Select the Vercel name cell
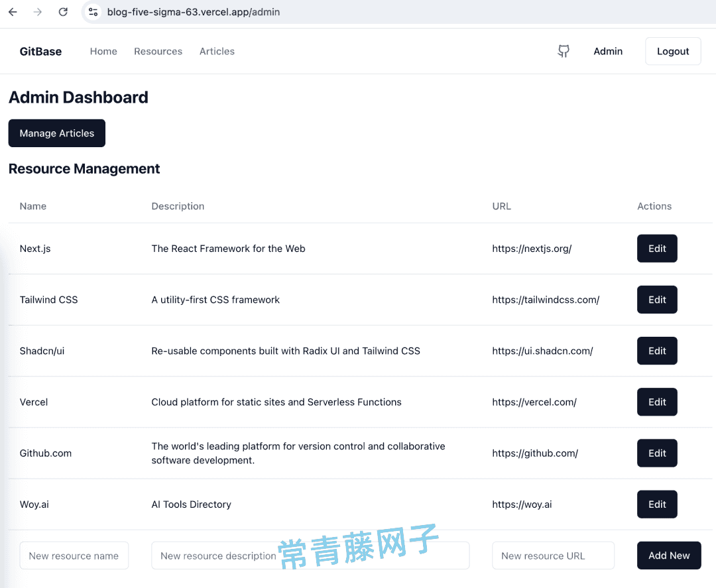Viewport: 716px width, 588px height. (34, 402)
